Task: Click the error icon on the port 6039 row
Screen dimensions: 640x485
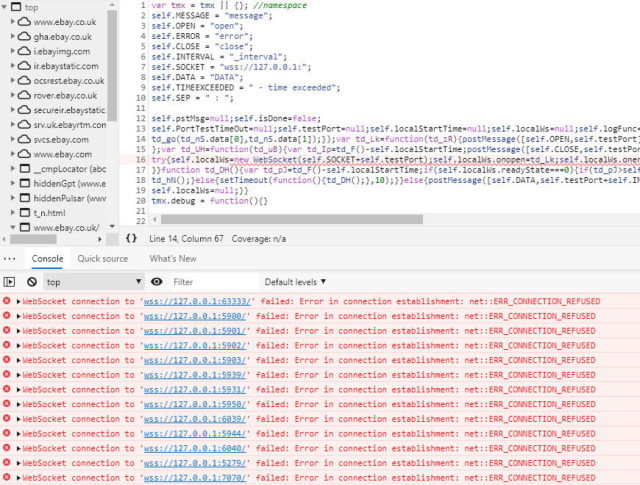Action: point(7,418)
